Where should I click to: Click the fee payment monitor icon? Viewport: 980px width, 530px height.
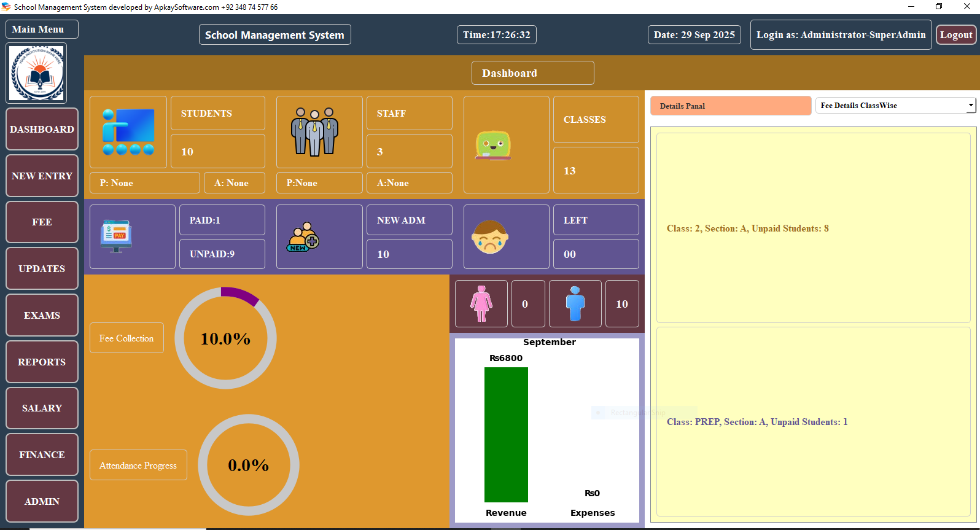(x=116, y=236)
